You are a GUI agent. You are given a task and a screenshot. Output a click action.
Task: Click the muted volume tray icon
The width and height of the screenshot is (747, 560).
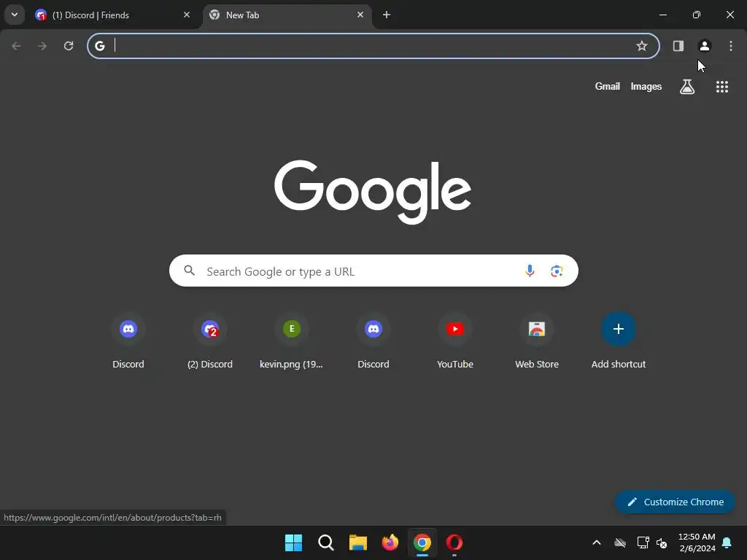click(x=662, y=542)
